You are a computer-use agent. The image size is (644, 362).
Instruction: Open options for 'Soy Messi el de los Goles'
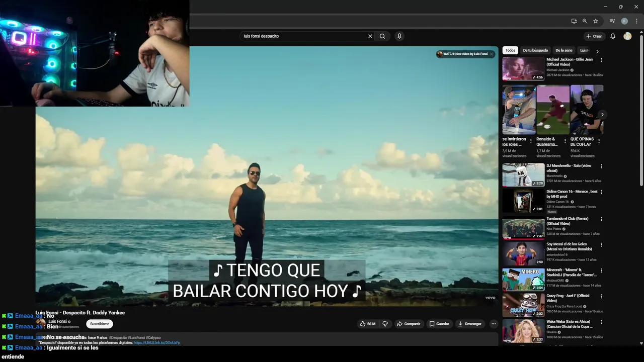(601, 245)
